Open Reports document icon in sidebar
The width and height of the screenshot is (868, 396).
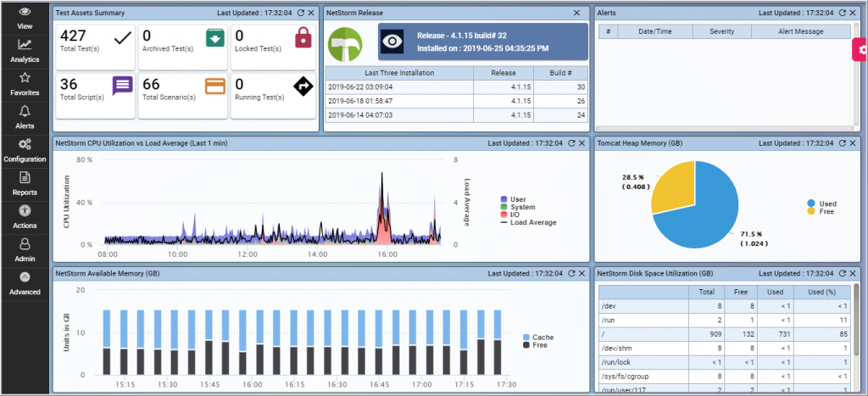coord(25,178)
